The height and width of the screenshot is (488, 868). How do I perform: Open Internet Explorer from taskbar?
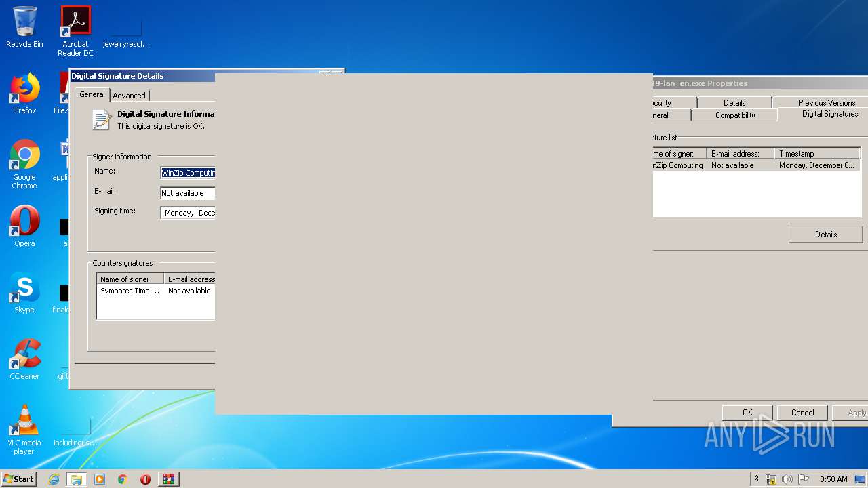pyautogui.click(x=54, y=479)
